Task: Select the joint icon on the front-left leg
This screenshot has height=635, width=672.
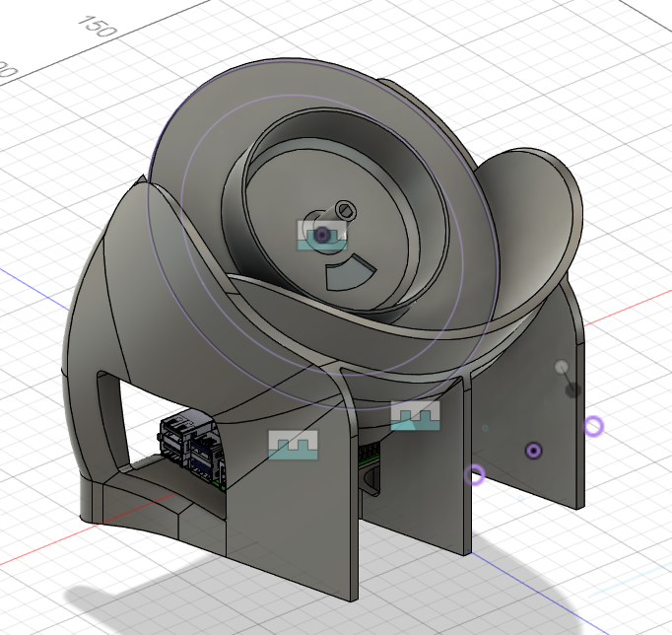Action: [x=296, y=445]
